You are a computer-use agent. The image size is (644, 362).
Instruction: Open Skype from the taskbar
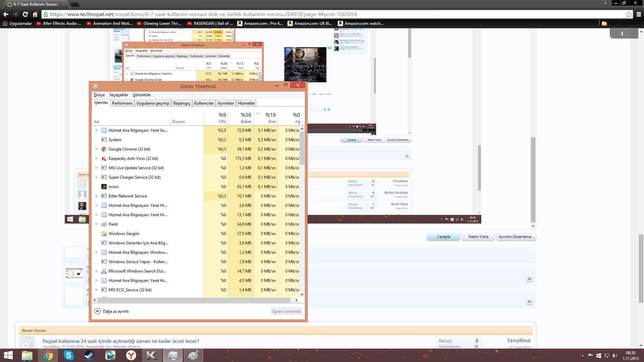pos(69,355)
